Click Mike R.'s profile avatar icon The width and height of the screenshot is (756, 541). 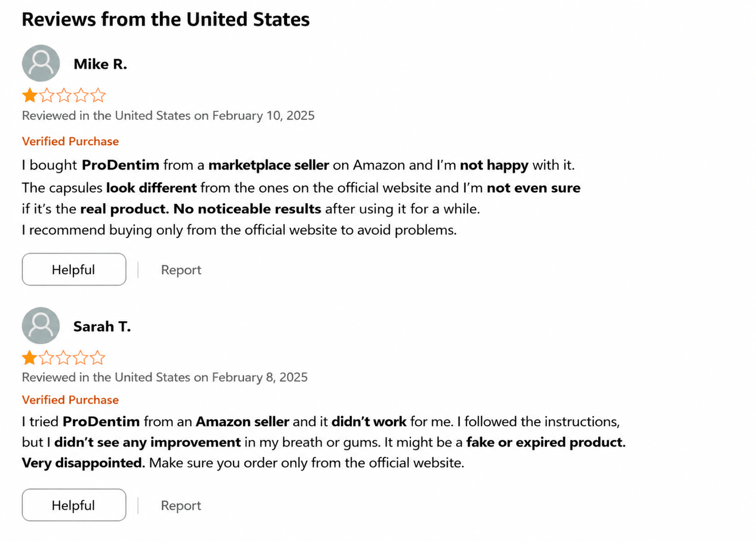pyautogui.click(x=41, y=63)
